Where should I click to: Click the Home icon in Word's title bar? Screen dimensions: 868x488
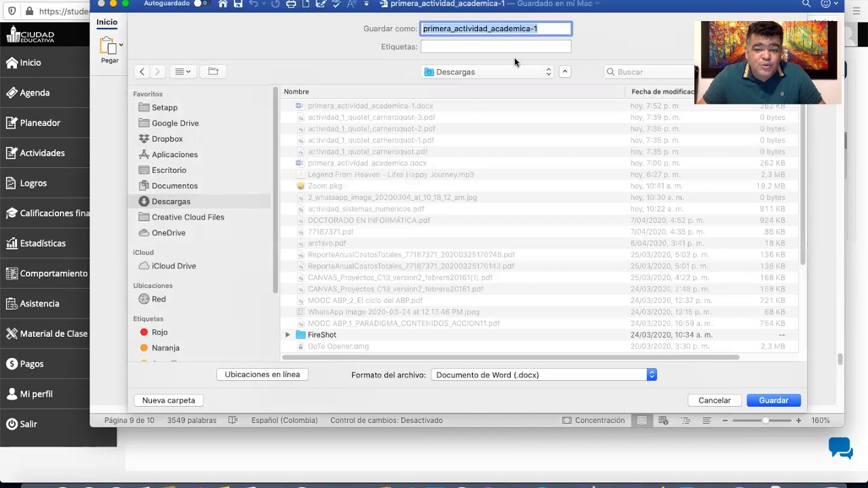(222, 4)
